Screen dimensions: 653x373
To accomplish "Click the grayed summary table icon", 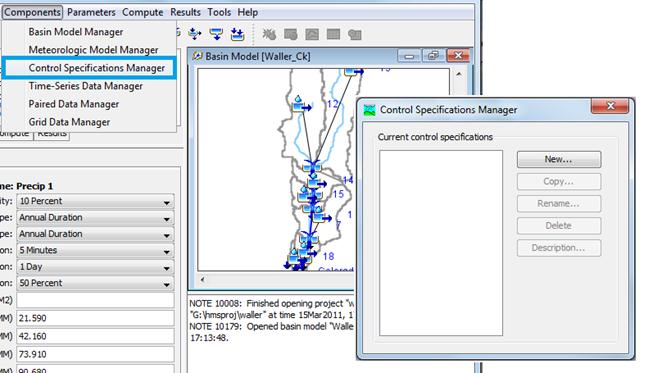I will [333, 34].
